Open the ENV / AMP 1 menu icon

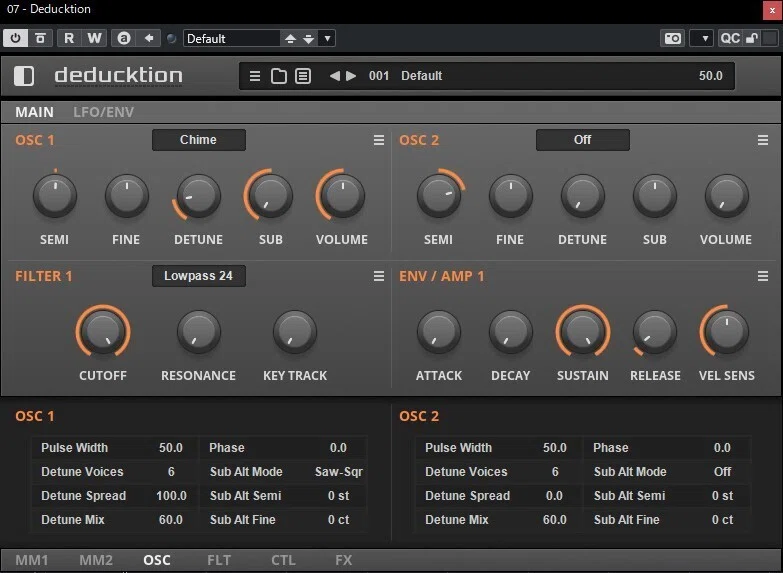click(x=763, y=276)
